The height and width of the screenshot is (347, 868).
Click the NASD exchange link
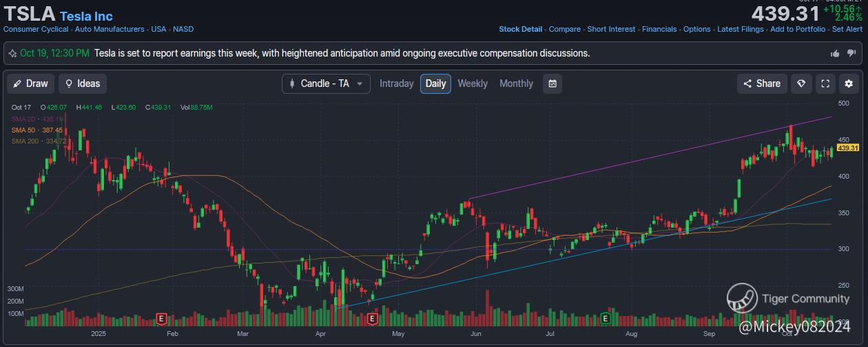(183, 30)
